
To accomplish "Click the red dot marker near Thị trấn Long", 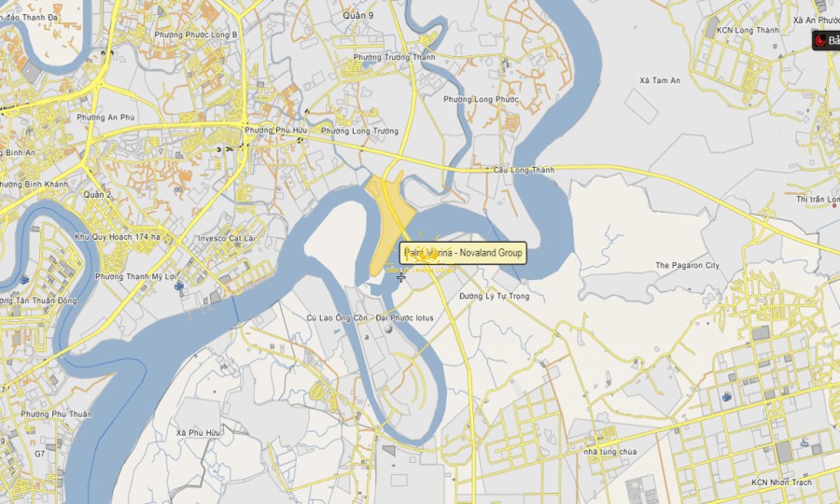I will click(x=834, y=205).
